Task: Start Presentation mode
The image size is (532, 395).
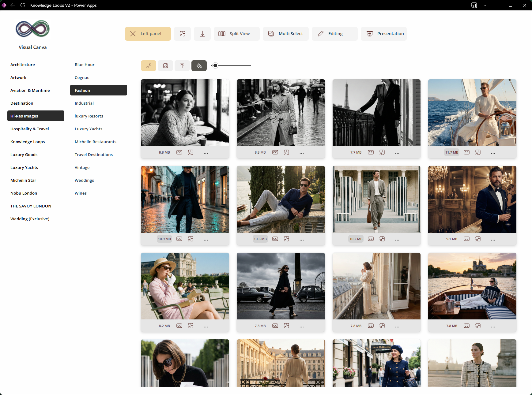Action: coord(383,34)
